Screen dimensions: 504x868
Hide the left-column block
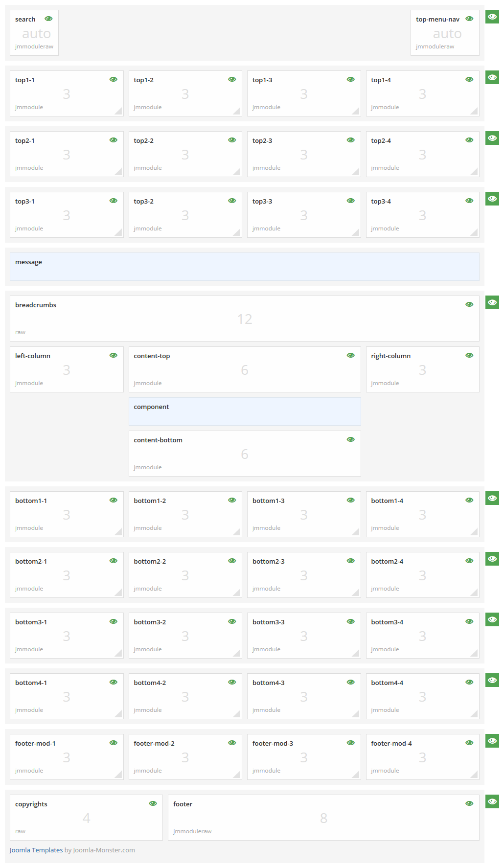click(113, 355)
